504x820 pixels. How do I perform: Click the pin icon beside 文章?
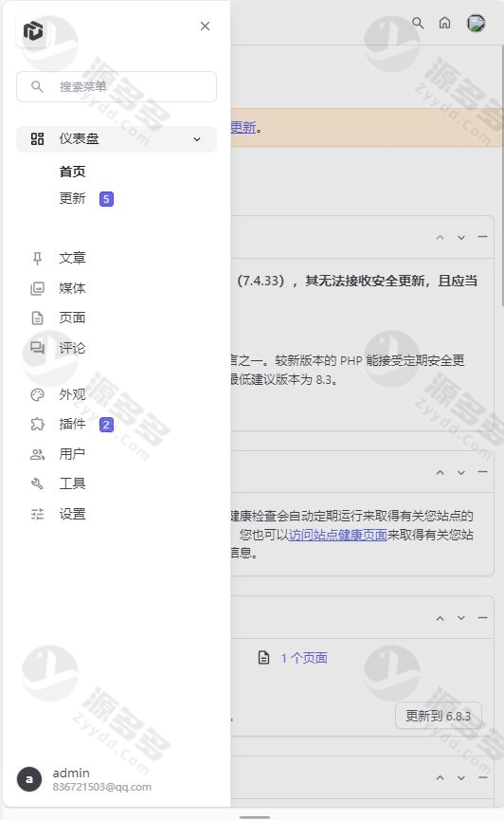click(37, 259)
